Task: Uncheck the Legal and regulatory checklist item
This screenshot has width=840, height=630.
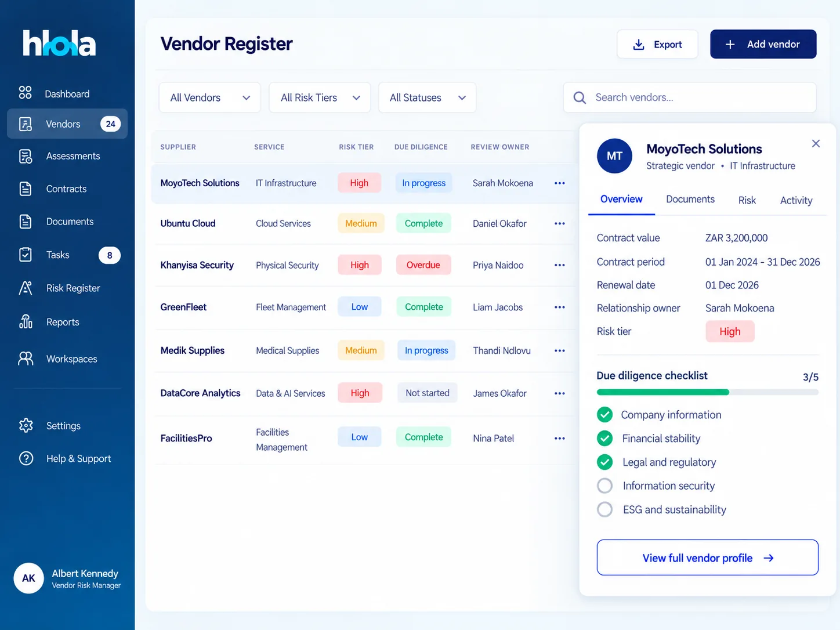Action: 604,462
